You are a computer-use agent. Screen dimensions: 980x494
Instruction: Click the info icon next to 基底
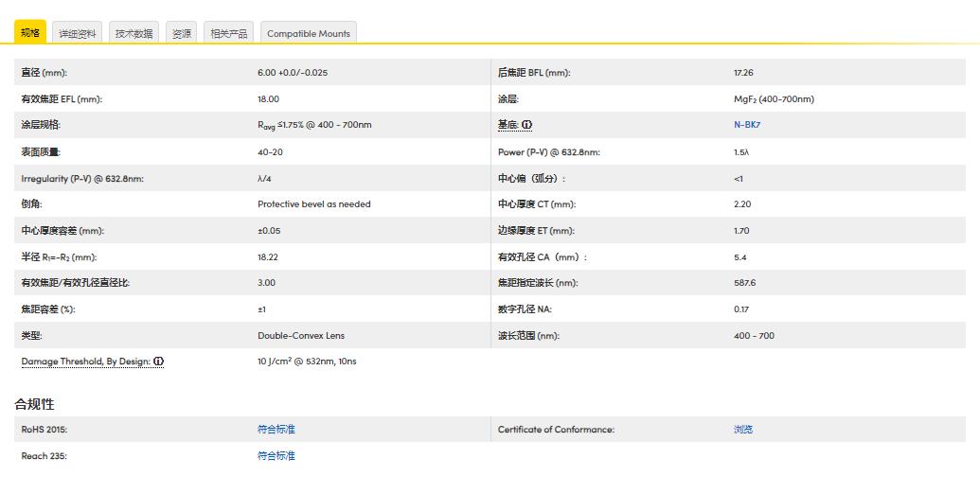tap(527, 125)
